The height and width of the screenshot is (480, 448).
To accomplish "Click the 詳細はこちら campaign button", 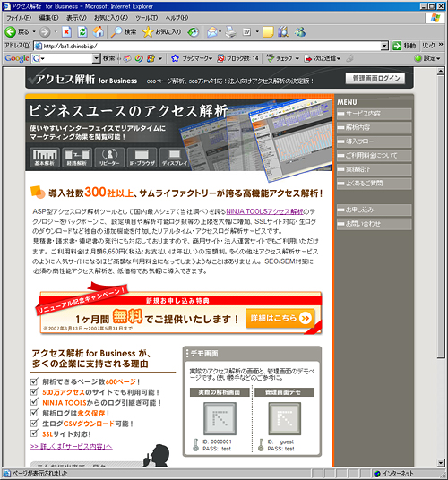I will click(x=280, y=319).
